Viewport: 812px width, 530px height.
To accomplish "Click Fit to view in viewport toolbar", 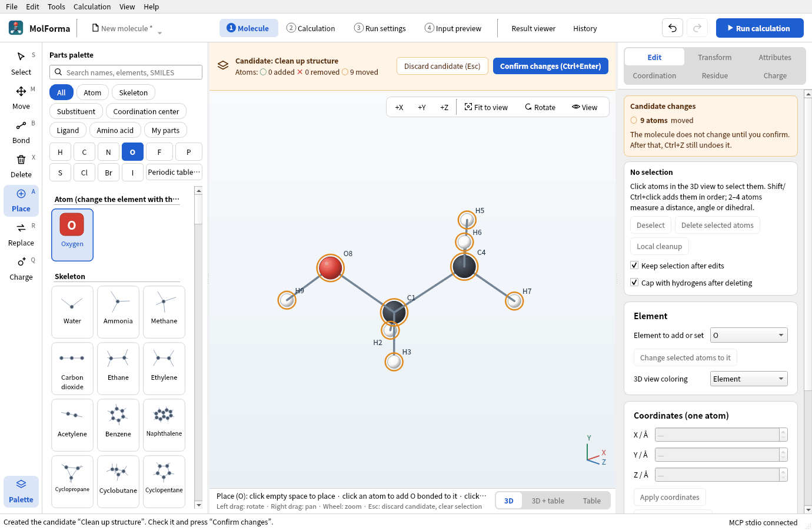I will [x=486, y=107].
